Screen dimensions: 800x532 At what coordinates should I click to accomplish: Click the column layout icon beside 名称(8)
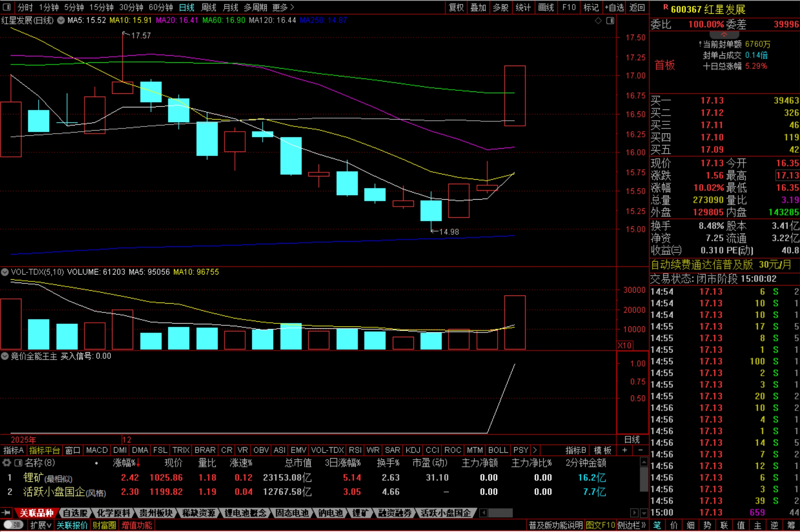(18, 463)
